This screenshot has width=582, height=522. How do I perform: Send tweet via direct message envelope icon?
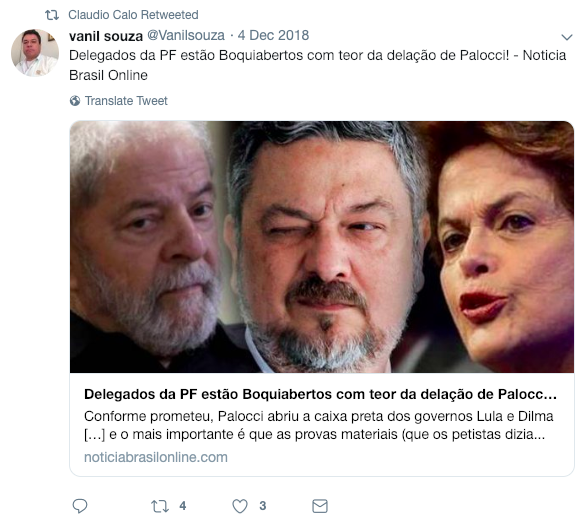click(x=320, y=506)
